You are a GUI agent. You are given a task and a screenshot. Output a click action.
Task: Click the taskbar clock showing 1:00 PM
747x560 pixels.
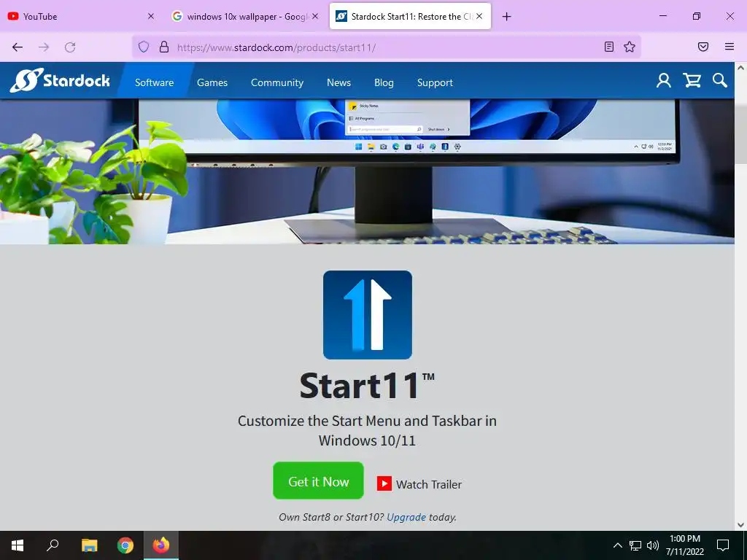coord(685,545)
